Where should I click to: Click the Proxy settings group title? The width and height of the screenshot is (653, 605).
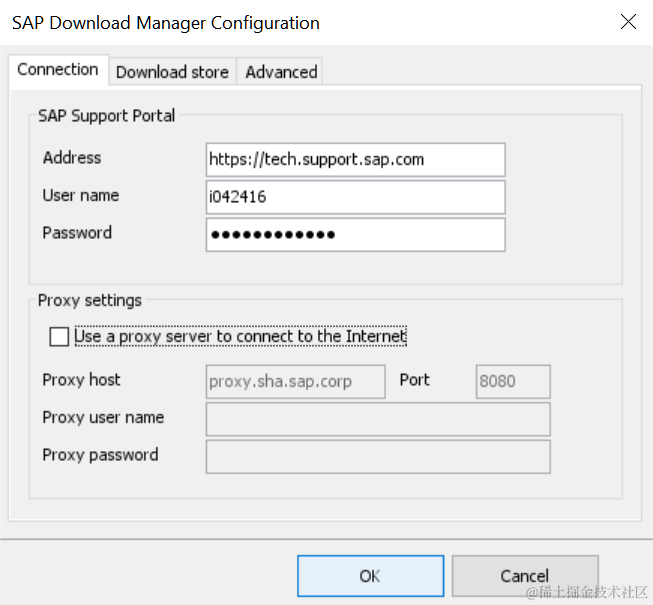90,300
